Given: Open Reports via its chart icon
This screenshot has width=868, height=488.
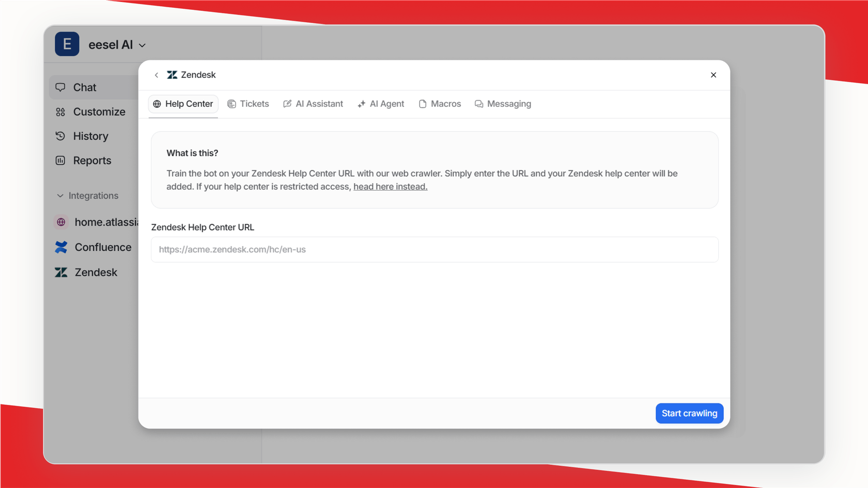Looking at the screenshot, I should pyautogui.click(x=60, y=160).
